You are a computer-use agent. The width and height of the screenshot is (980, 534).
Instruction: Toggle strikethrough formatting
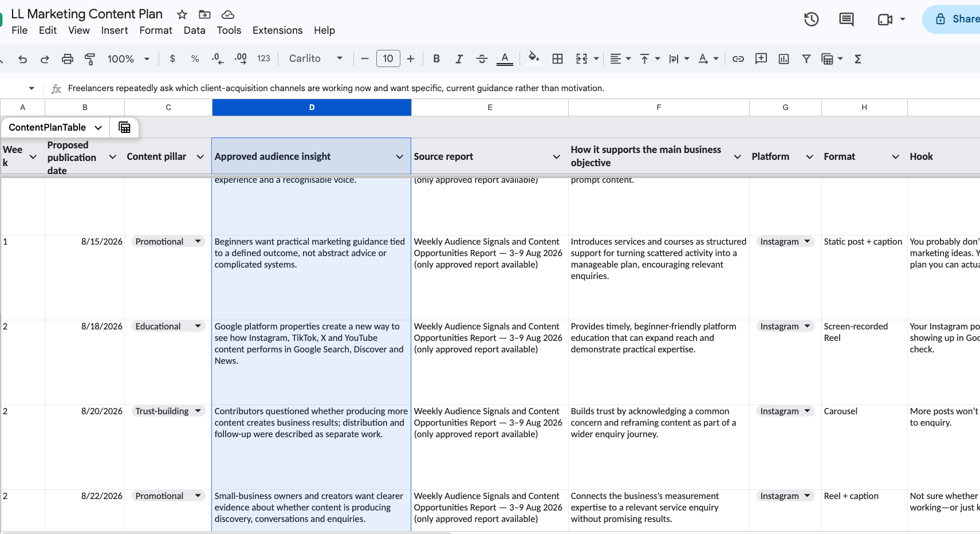click(482, 59)
